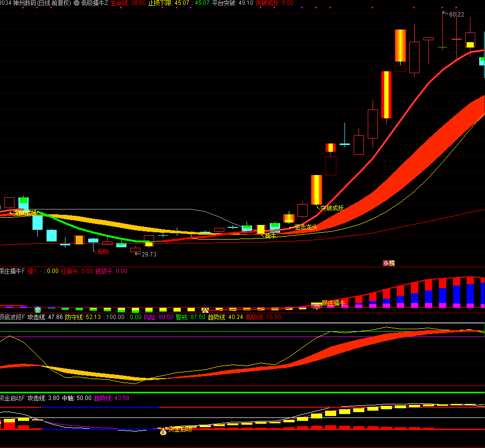Click the bull head icon in 跟庄擒牛 panel
This screenshot has width=485, height=448.
[x=205, y=309]
